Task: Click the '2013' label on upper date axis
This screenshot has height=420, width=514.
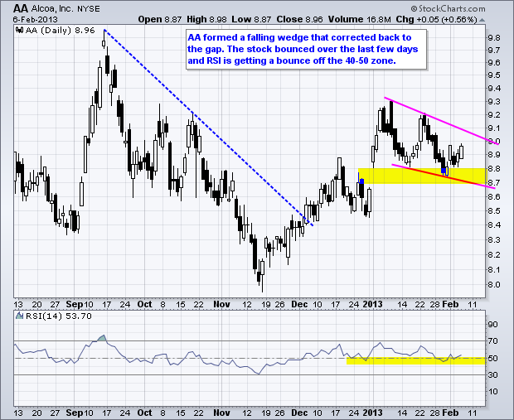Action: [373, 304]
